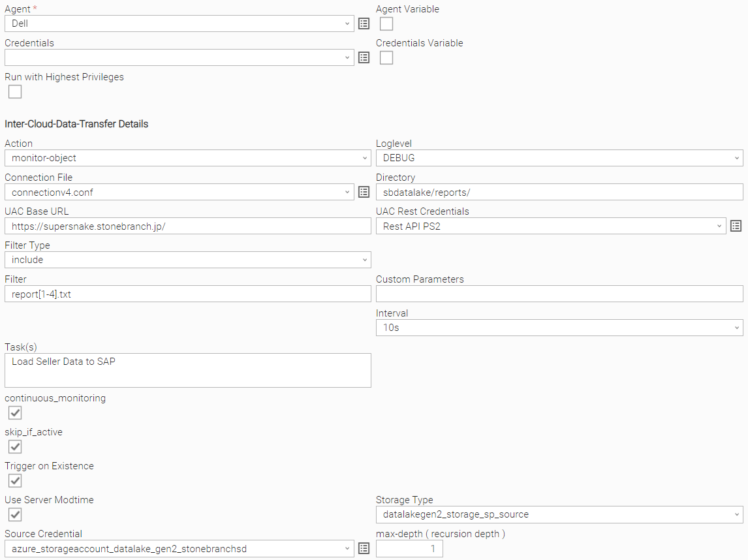Open the Interval dropdown showing 10s
The image size is (748, 560).
559,328
